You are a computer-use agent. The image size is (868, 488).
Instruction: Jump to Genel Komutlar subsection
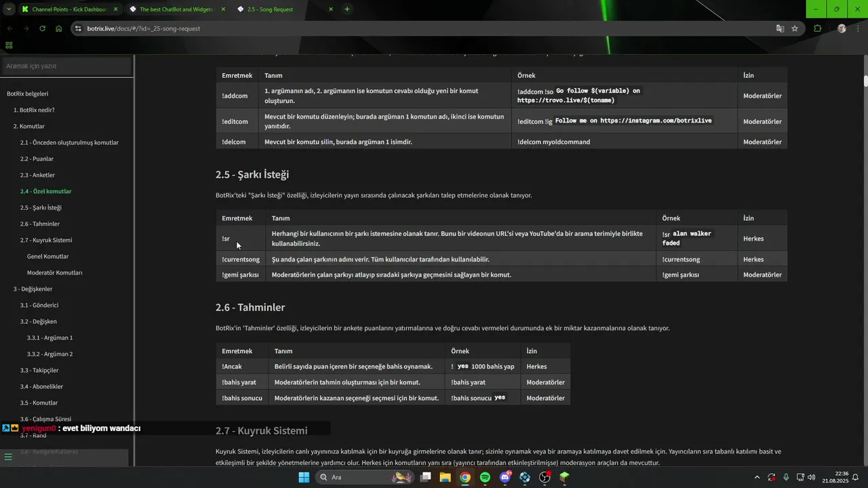pyautogui.click(x=47, y=256)
